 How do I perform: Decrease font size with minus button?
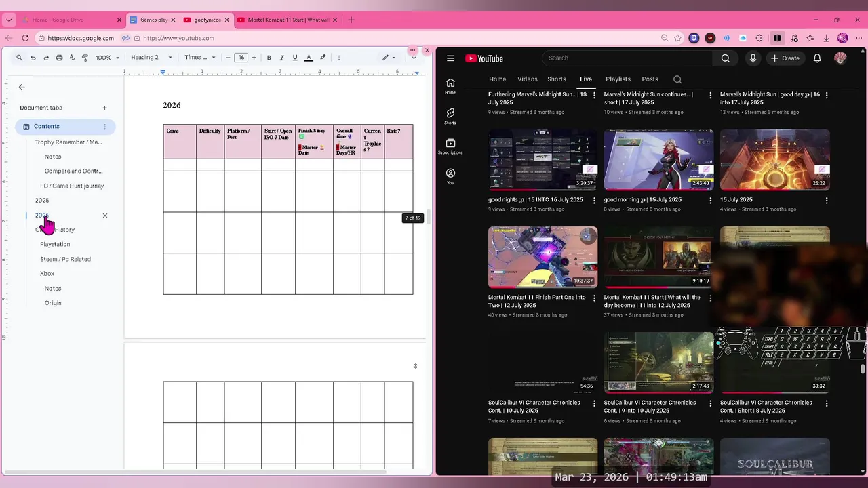pyautogui.click(x=228, y=58)
